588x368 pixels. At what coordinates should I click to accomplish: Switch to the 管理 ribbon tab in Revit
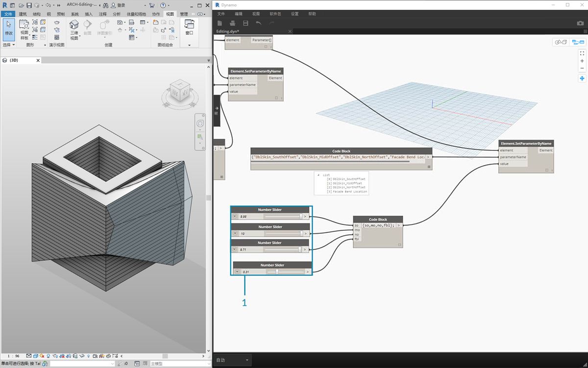pyautogui.click(x=184, y=14)
